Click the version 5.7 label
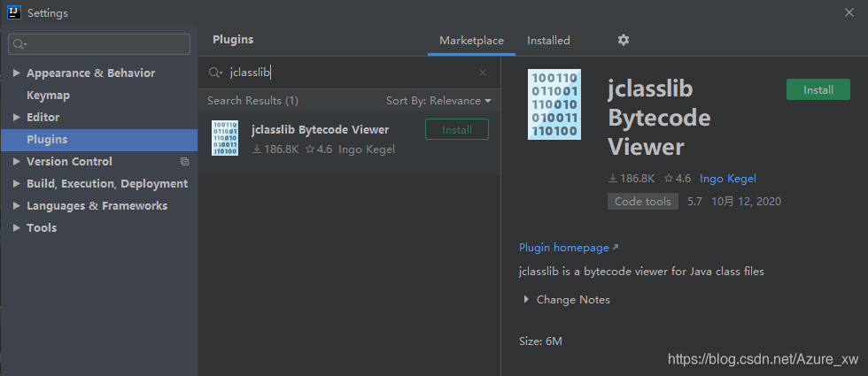 pyautogui.click(x=694, y=202)
